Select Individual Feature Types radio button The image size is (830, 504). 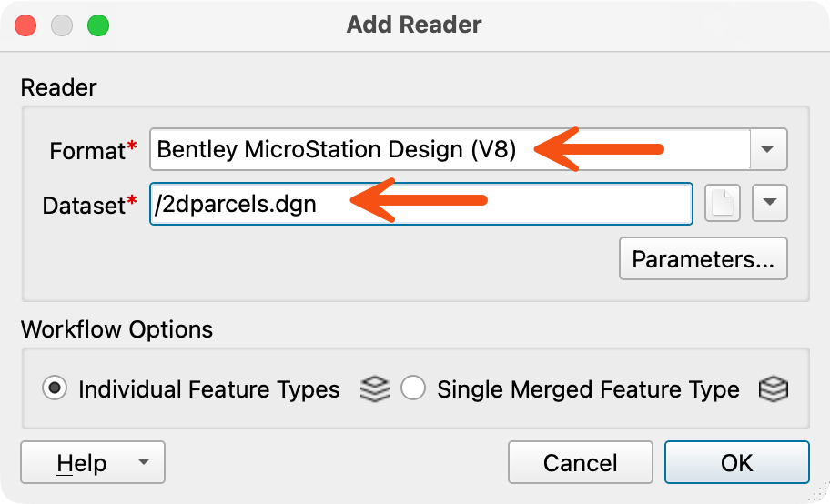(55, 388)
